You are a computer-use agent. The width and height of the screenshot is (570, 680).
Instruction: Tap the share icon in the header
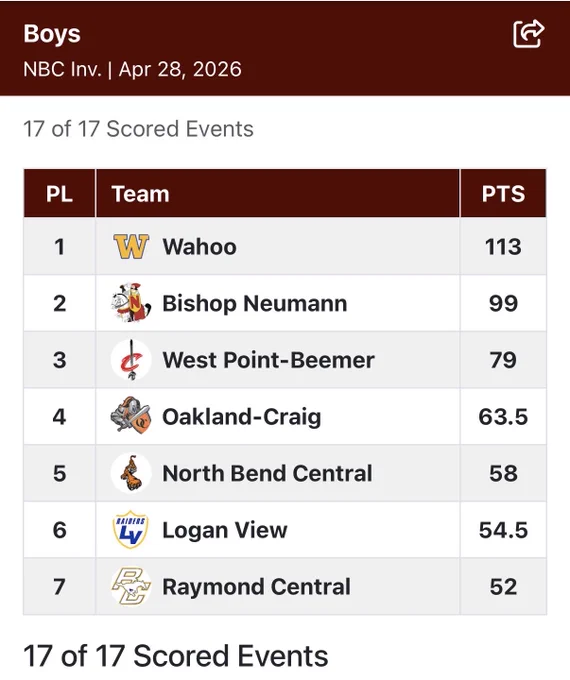528,33
